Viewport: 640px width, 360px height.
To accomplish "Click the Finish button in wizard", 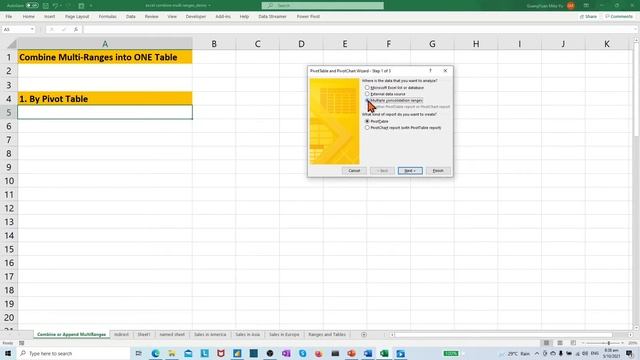I will (x=438, y=171).
